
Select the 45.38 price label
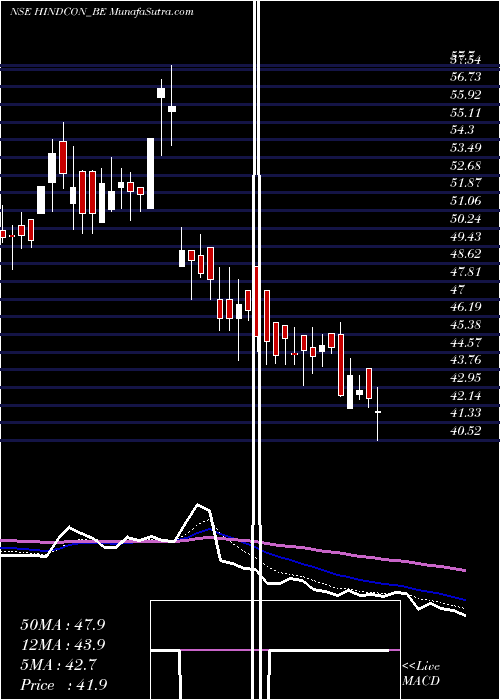click(466, 325)
